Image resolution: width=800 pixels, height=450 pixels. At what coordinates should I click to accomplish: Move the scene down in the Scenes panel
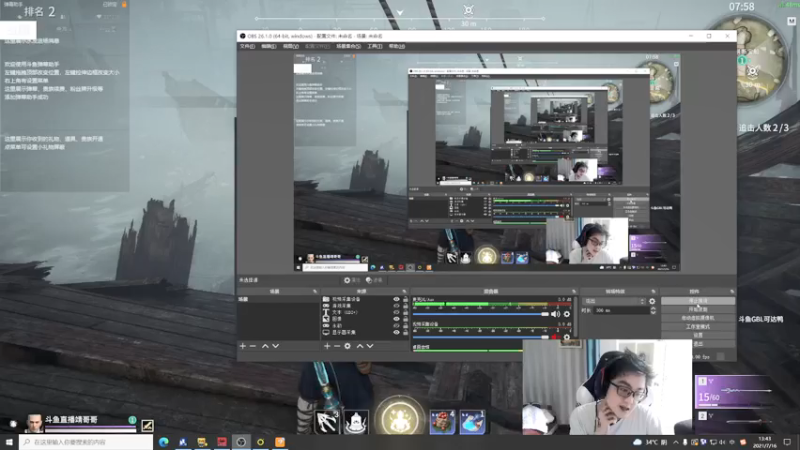(x=276, y=346)
